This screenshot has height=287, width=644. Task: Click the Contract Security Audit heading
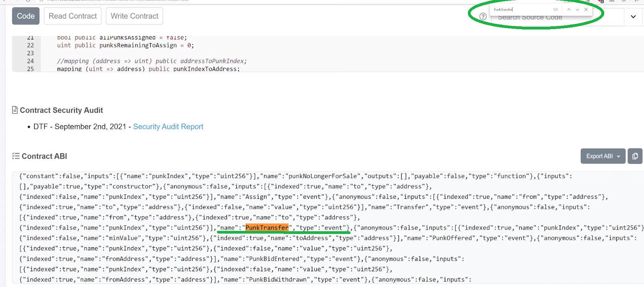click(x=61, y=110)
